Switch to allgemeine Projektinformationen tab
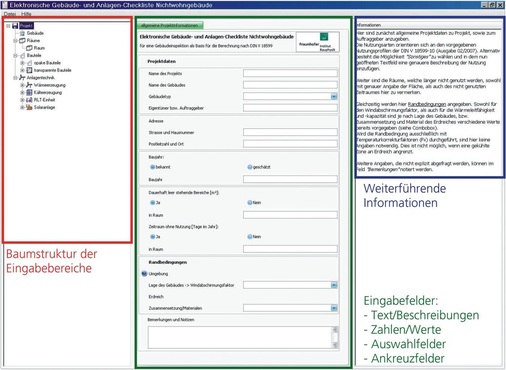This screenshot has width=506, height=370. (170, 25)
